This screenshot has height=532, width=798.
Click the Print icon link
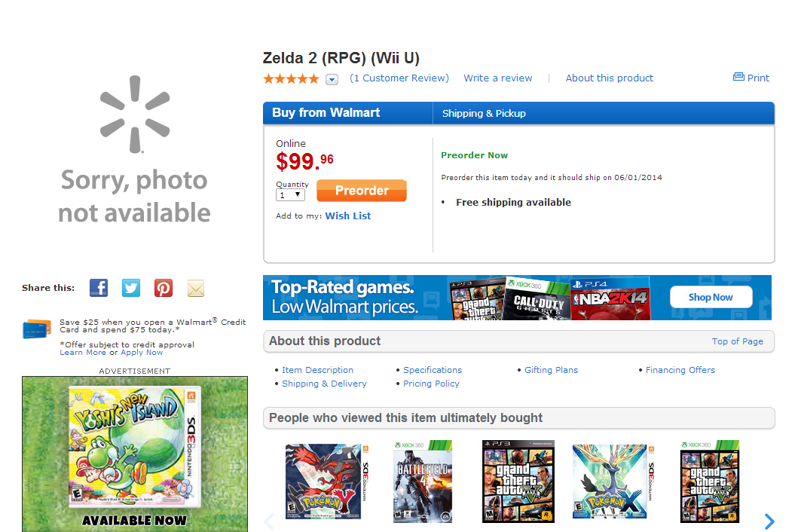pos(751,78)
